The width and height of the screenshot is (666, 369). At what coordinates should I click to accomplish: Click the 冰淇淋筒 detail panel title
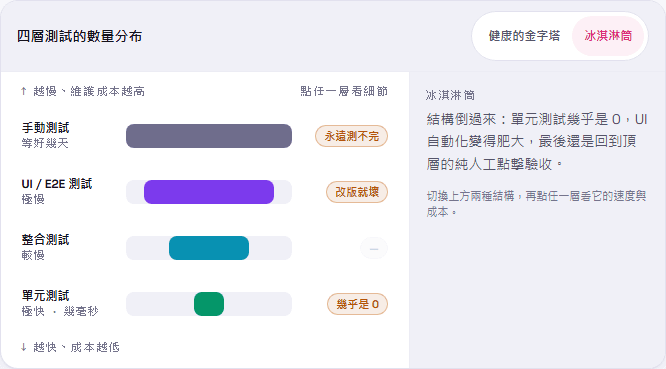(x=450, y=95)
